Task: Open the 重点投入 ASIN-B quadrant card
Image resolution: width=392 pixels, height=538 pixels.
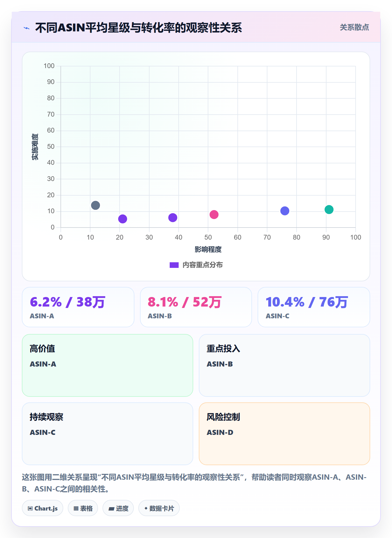Action: pos(284,365)
